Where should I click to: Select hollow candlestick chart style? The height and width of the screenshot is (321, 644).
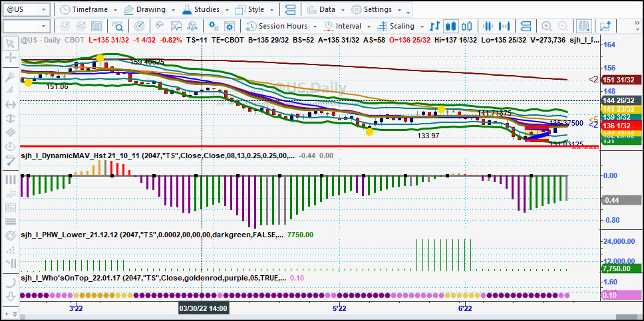466,27
